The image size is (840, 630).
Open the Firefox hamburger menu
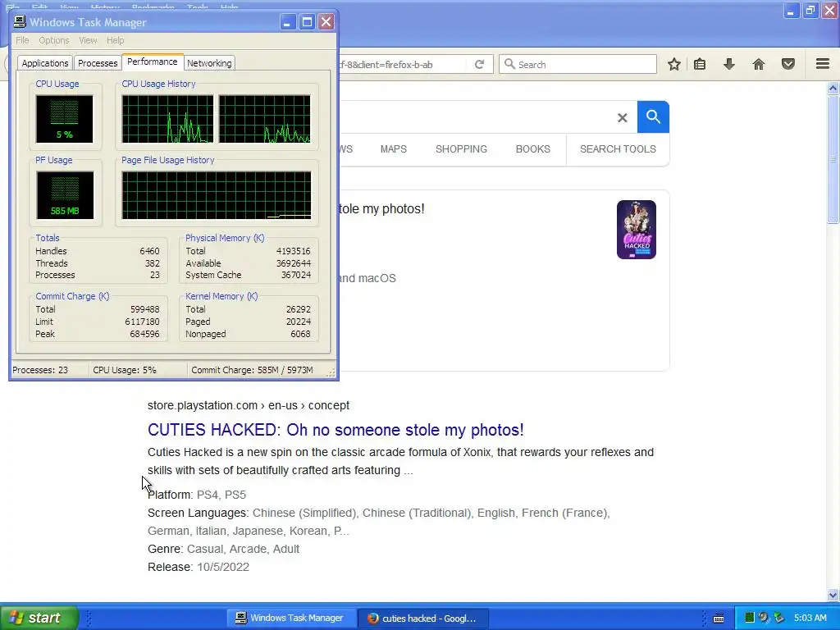click(x=823, y=64)
